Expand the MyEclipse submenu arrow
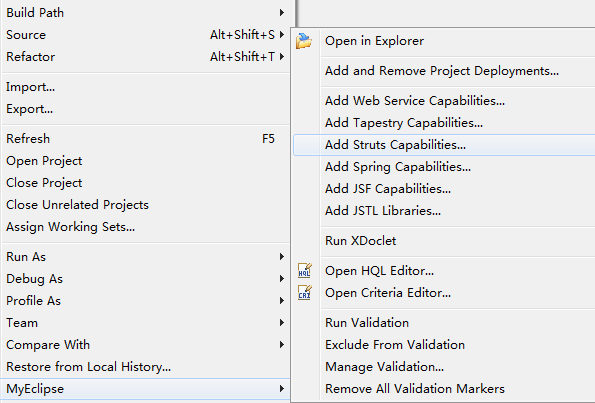The width and height of the screenshot is (595, 403). pyautogui.click(x=282, y=389)
